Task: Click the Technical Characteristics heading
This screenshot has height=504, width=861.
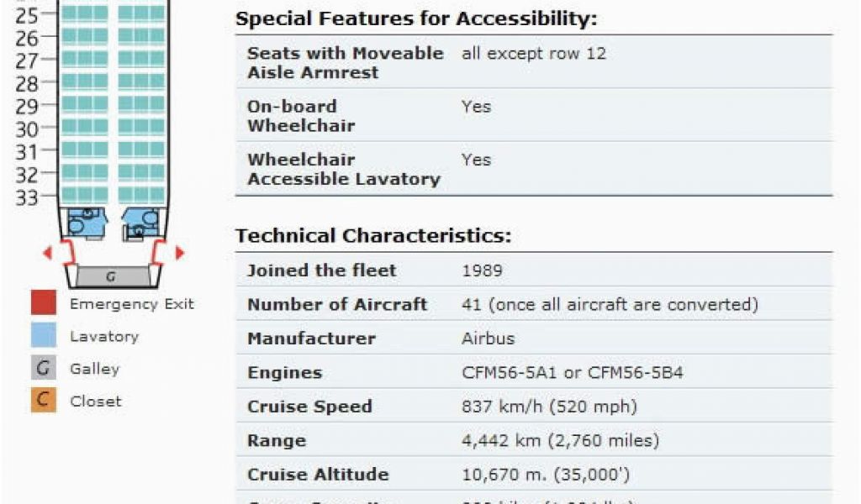Action: click(373, 236)
